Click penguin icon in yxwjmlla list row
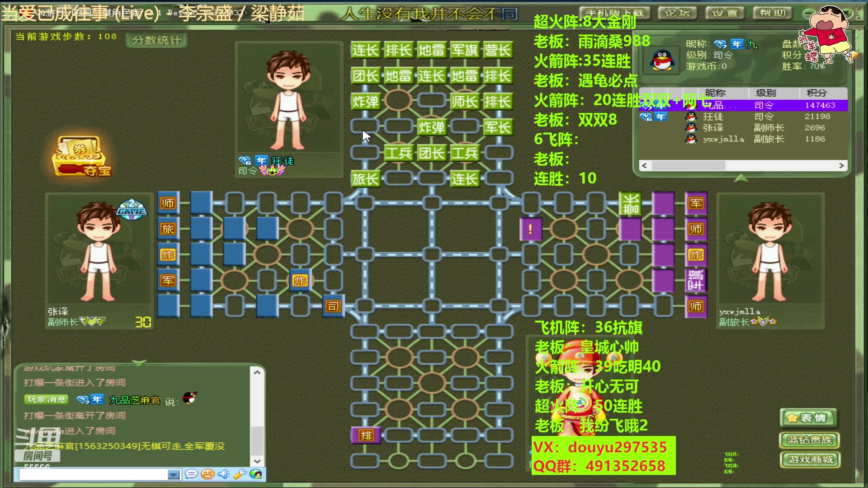Image resolution: width=868 pixels, height=488 pixels. 691,139
